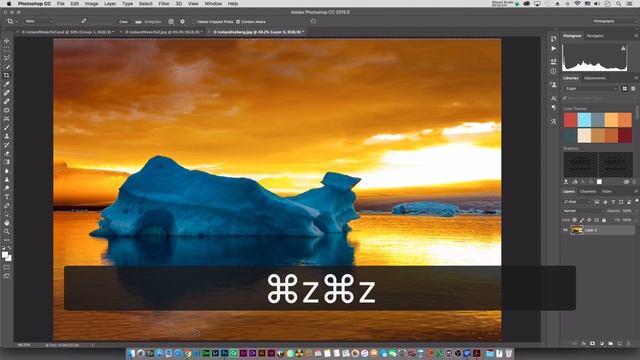Viewport: 640px width, 360px height.
Task: Select the dark red color theme swatch
Action: coord(625,136)
